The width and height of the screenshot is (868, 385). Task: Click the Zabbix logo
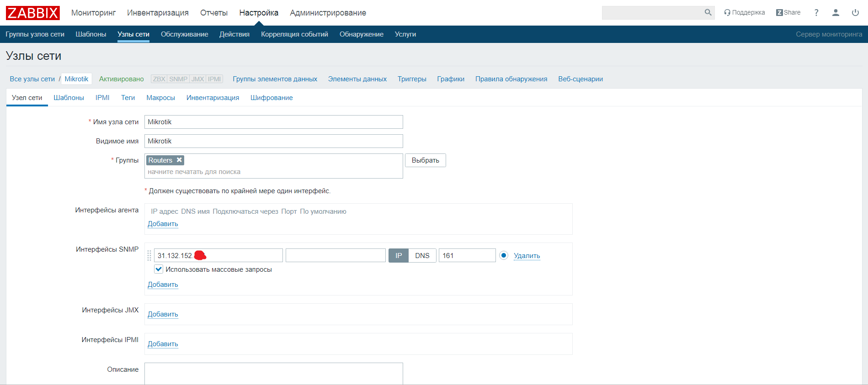point(32,13)
